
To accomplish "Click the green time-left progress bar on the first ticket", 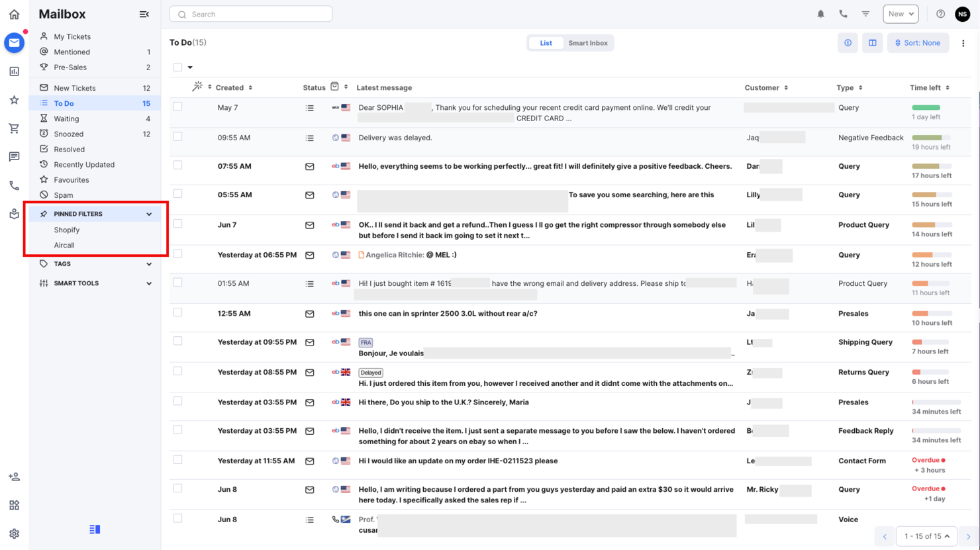I will (926, 107).
